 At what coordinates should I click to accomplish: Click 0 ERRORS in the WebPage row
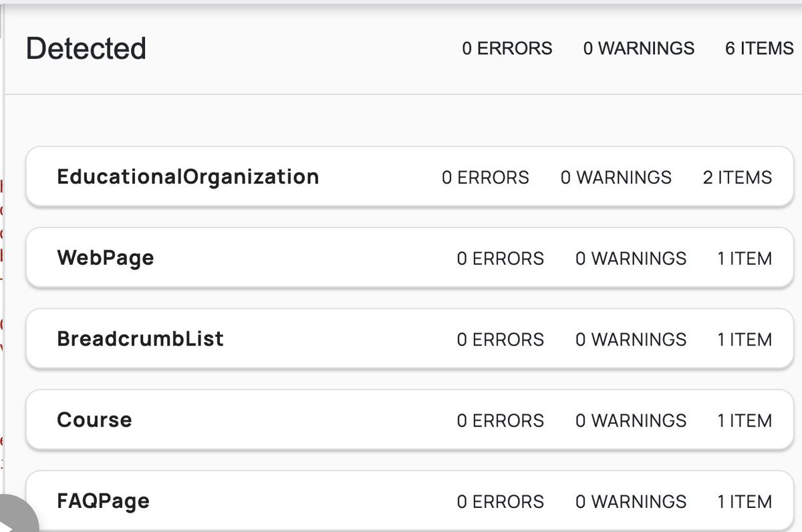point(501,259)
